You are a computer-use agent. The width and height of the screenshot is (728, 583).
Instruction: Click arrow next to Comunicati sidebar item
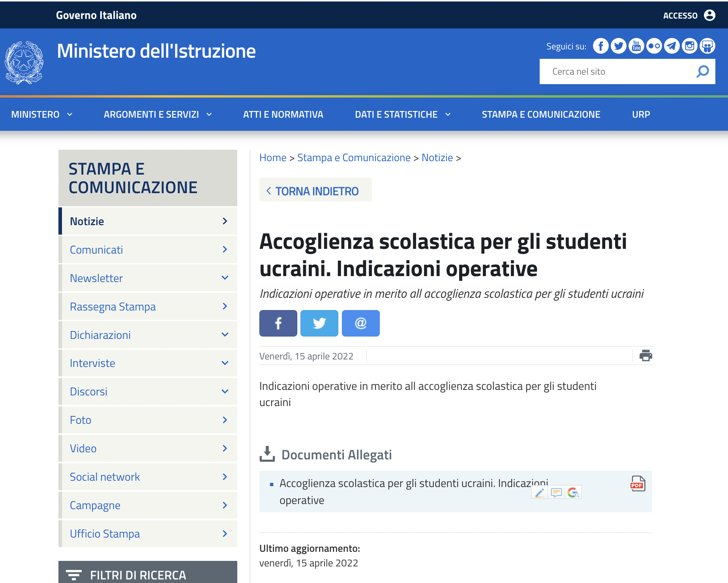(225, 249)
